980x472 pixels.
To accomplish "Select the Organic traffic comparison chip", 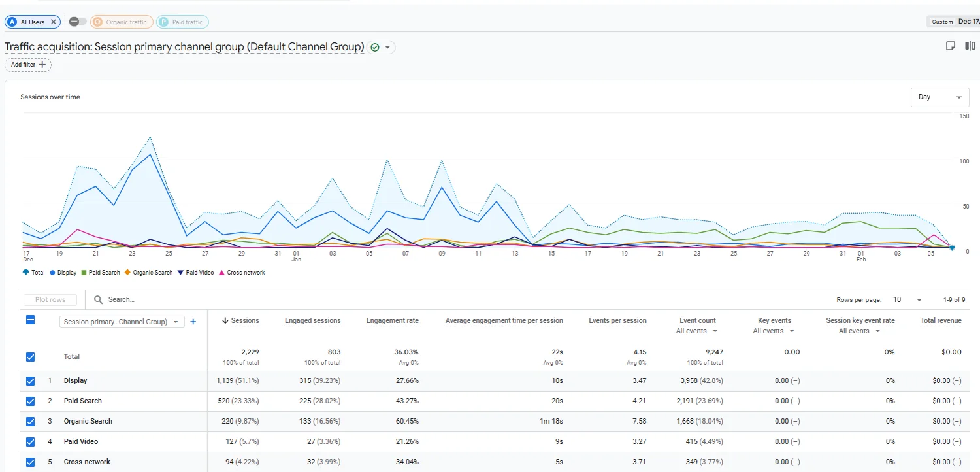I will point(122,22).
